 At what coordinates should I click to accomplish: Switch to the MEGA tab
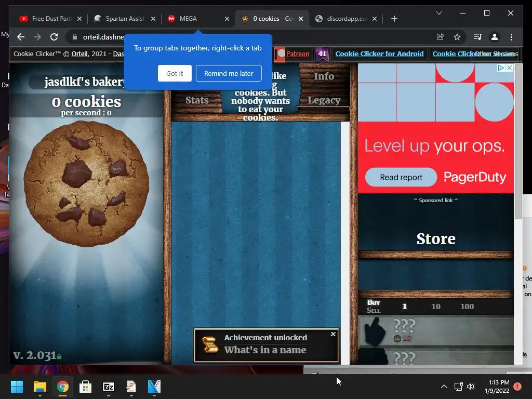(197, 19)
